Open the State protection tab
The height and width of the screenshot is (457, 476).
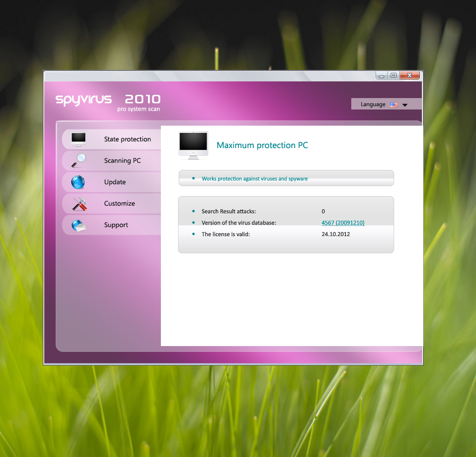click(112, 139)
